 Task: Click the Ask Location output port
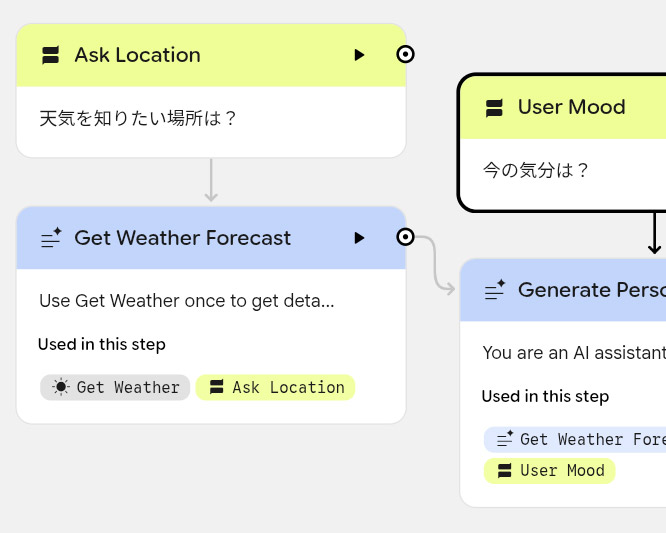405,55
